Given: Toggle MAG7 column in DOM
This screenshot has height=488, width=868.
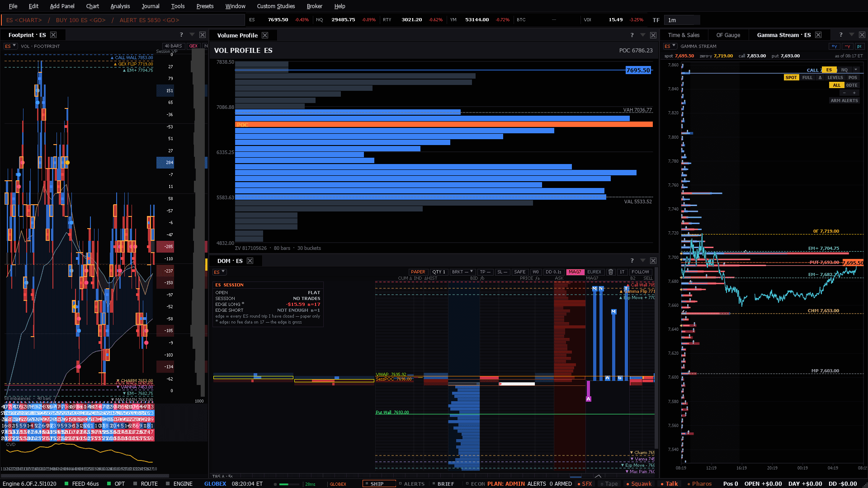Looking at the screenshot, I should pos(575,272).
